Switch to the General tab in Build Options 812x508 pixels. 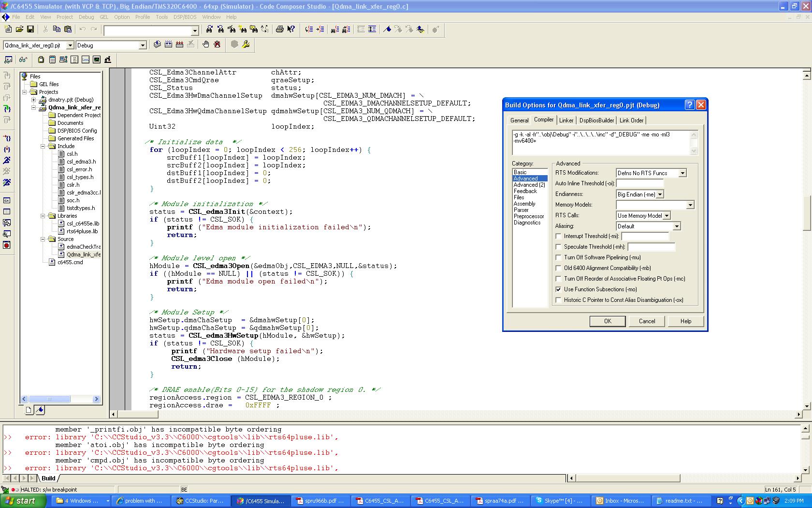(519, 120)
